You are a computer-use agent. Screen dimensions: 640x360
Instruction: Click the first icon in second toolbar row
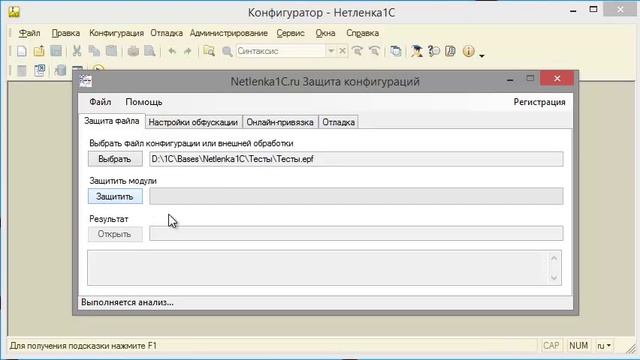tap(22, 71)
